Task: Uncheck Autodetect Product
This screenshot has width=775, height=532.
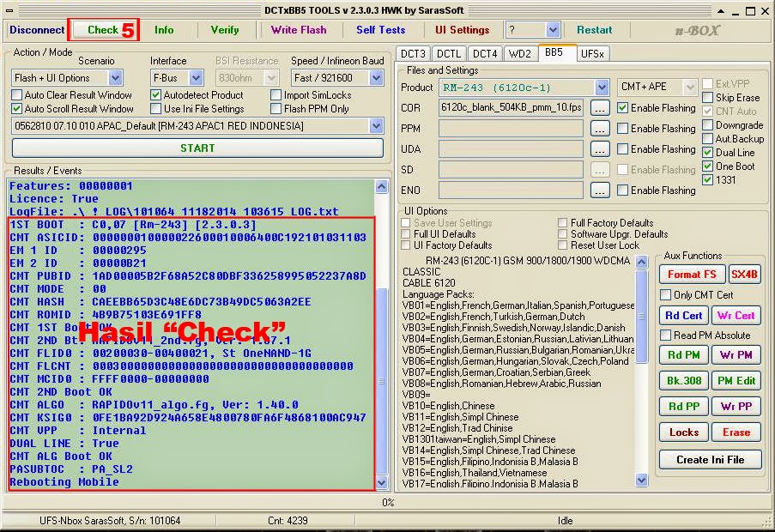Action: (156, 95)
